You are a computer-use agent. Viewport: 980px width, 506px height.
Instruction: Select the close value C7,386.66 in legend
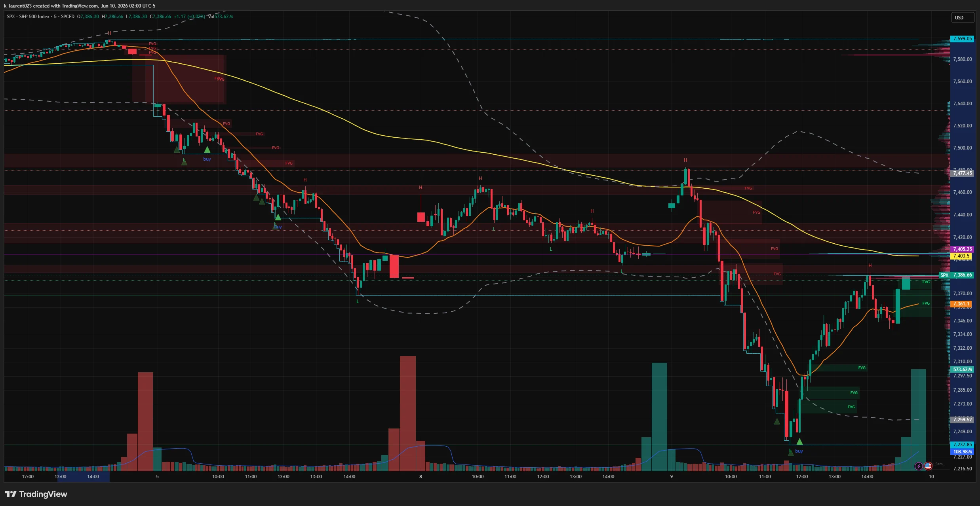pyautogui.click(x=160, y=17)
